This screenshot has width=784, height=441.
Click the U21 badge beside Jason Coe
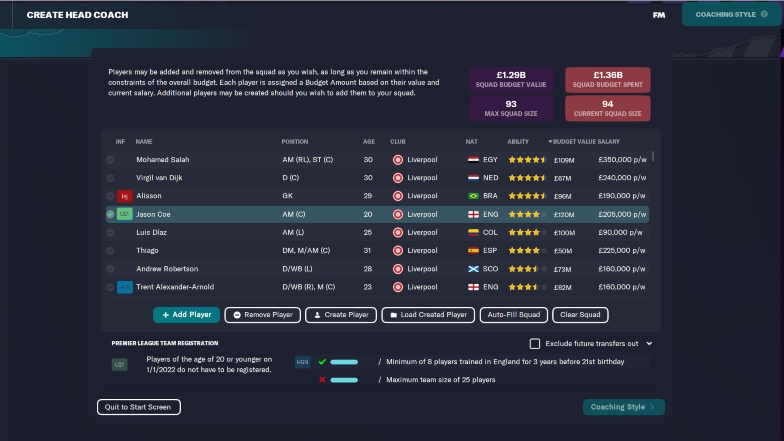(x=124, y=214)
